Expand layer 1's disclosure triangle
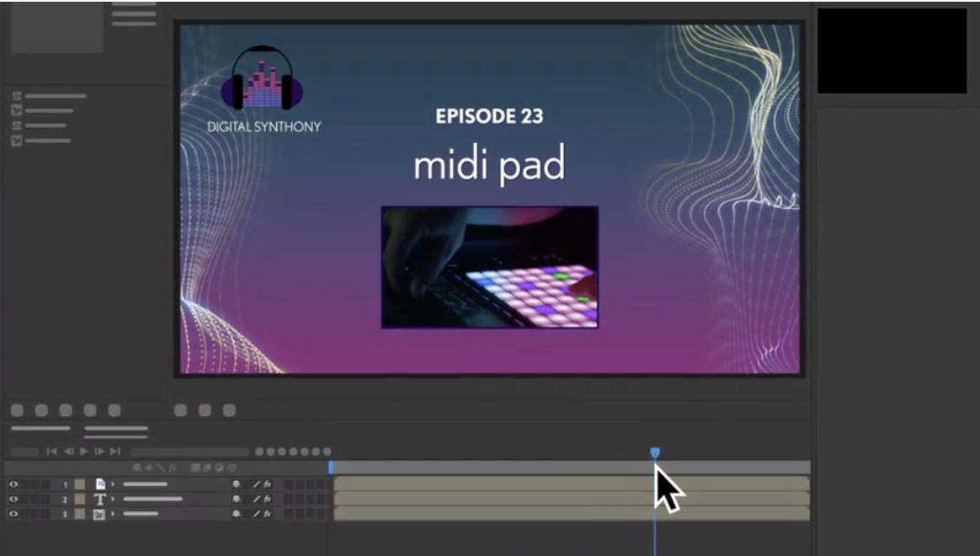 click(x=113, y=484)
